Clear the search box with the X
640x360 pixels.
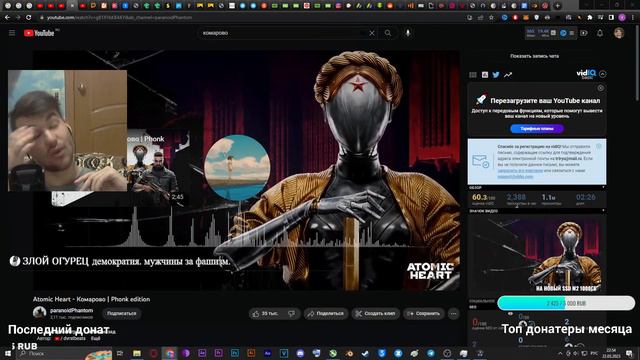[372, 33]
